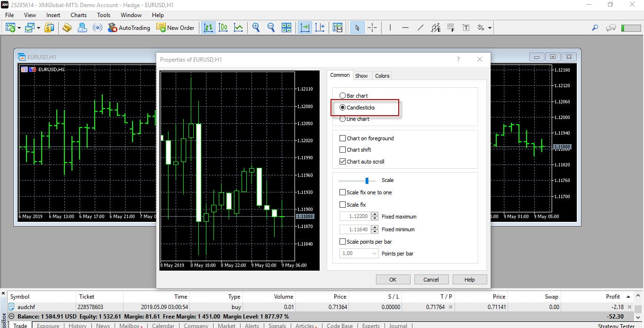The height and width of the screenshot is (328, 644).
Task: Open the new chart dropdown arrow
Action: [x=19, y=28]
